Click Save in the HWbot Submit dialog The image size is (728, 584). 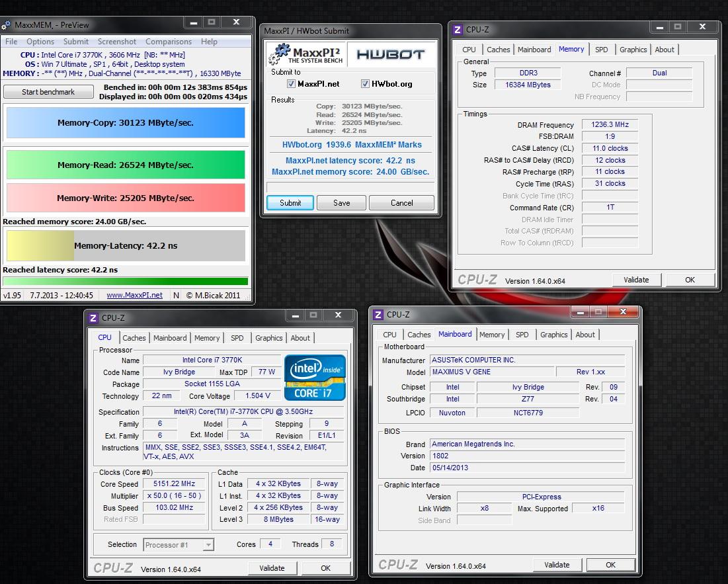pyautogui.click(x=342, y=203)
